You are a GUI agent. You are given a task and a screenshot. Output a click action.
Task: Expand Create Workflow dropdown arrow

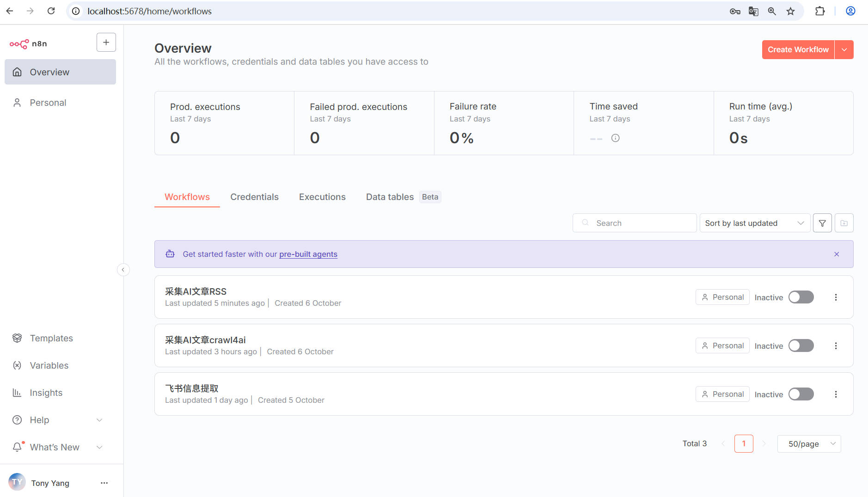click(x=844, y=49)
